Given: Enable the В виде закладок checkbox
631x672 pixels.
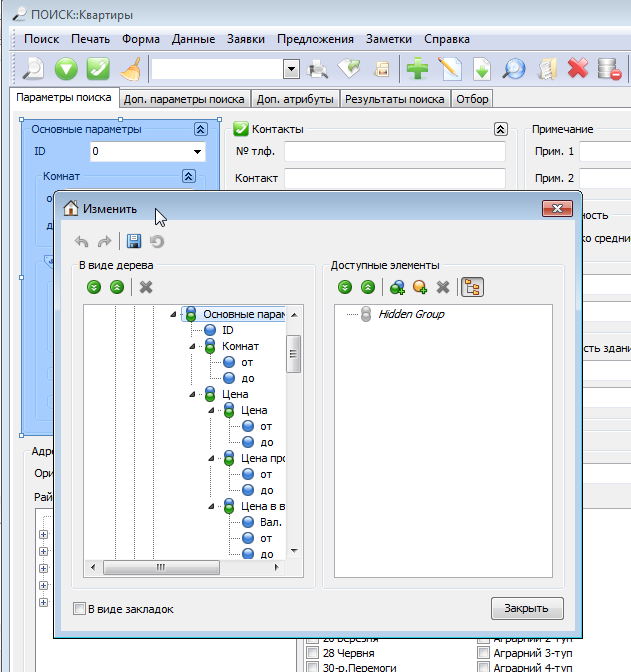Looking at the screenshot, I should pos(80,608).
